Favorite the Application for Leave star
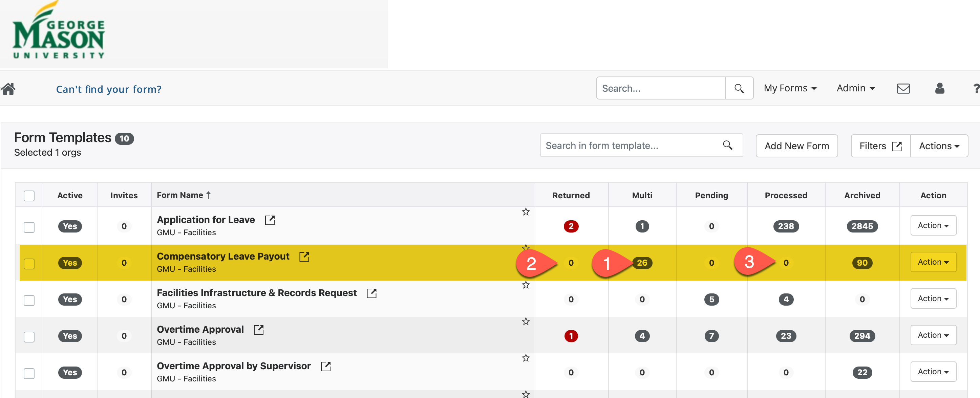 tap(525, 212)
